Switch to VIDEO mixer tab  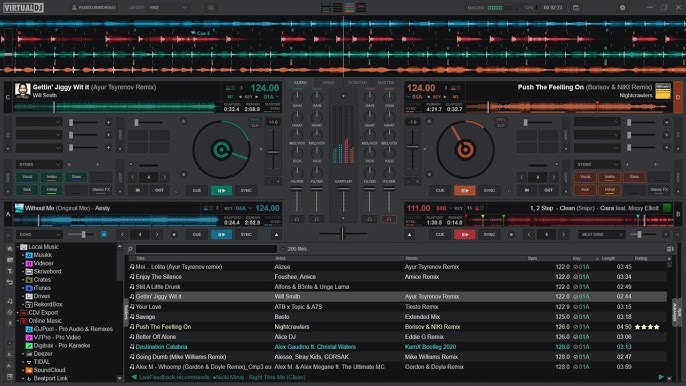pyautogui.click(x=329, y=82)
